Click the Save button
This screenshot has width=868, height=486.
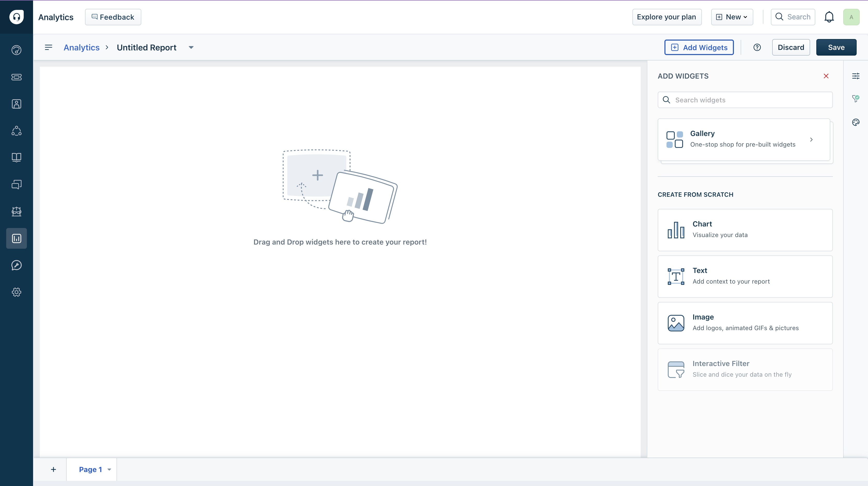[836, 48]
